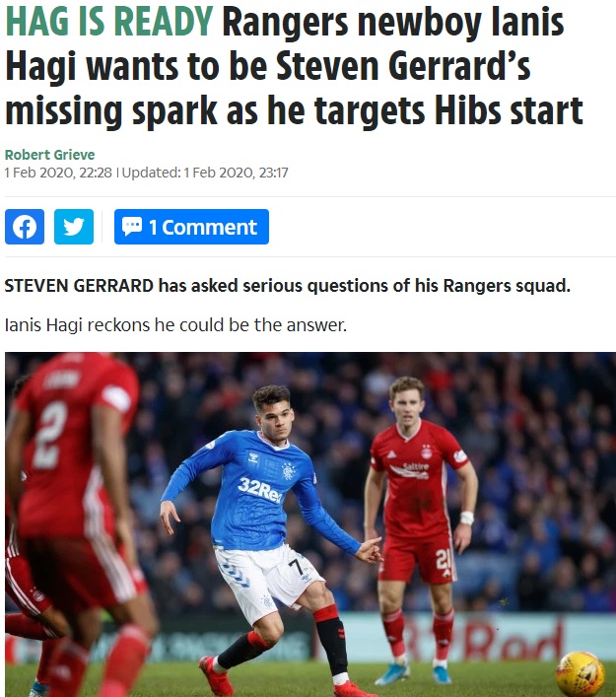Open author Robert Grieve's profile link
This screenshot has width=616, height=697.
50,155
